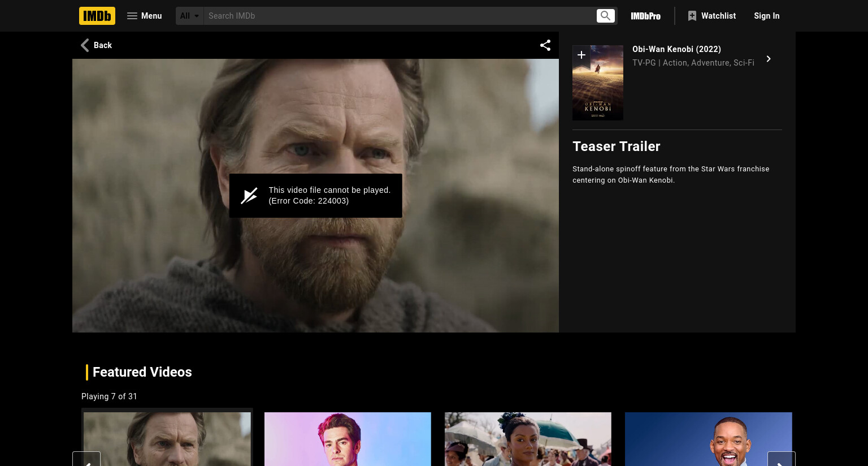Click Sign In
Screen dimensions: 868x466
coord(767,16)
